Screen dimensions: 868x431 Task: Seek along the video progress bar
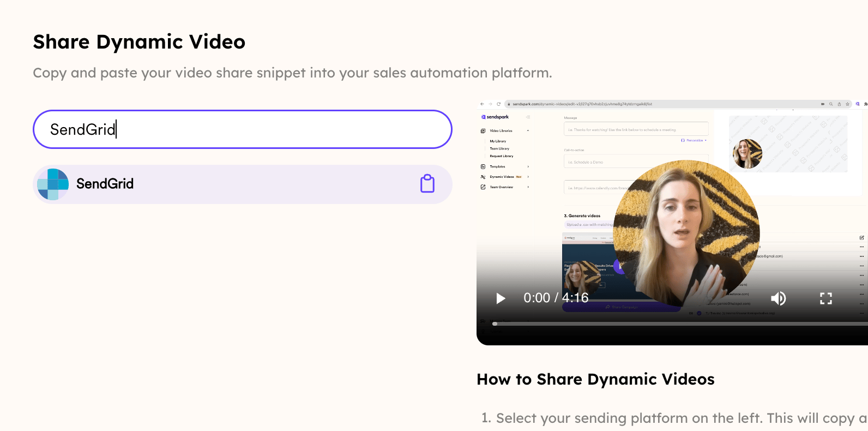tap(680, 324)
